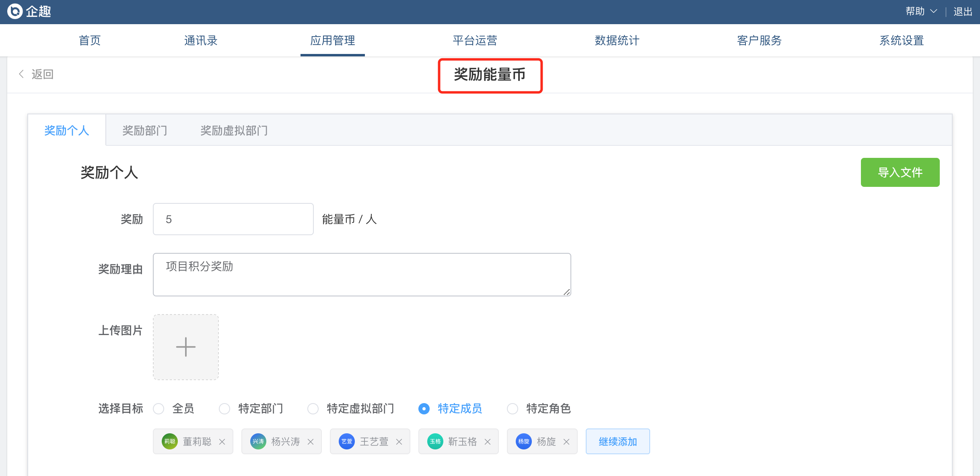Image resolution: width=980 pixels, height=476 pixels.
Task: Open the 奖励虚拟部门 tab
Action: tap(234, 130)
